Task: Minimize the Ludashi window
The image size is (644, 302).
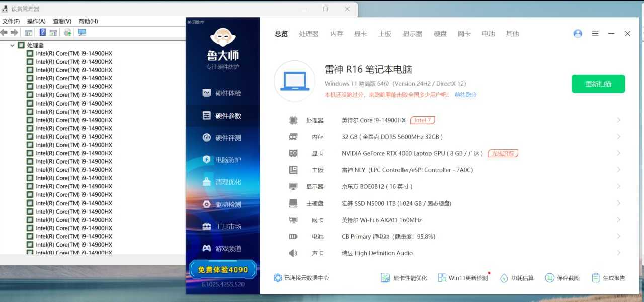Action: pyautogui.click(x=611, y=34)
